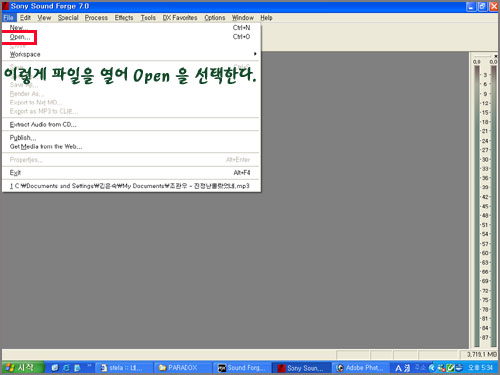
Task: Open the recent mp3 file entry numbered 1
Action: (131, 186)
